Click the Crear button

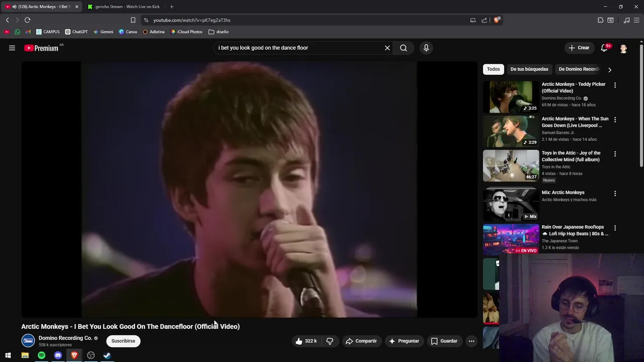tap(579, 48)
